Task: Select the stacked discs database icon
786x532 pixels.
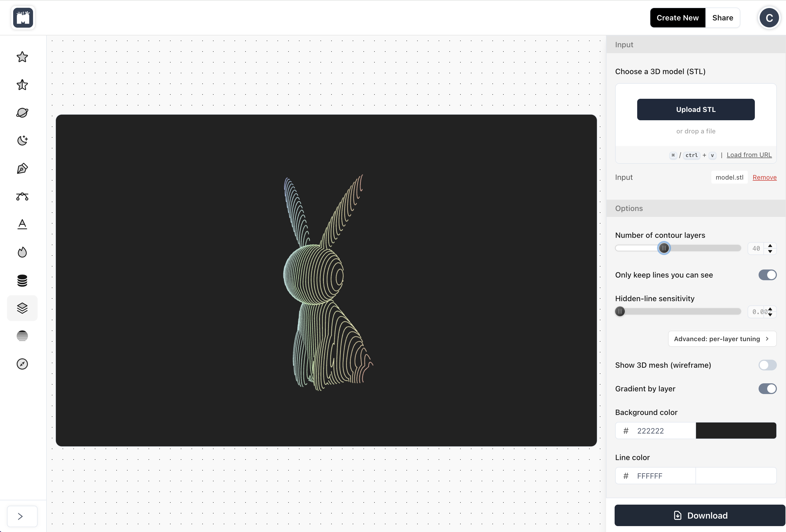Action: (22, 280)
